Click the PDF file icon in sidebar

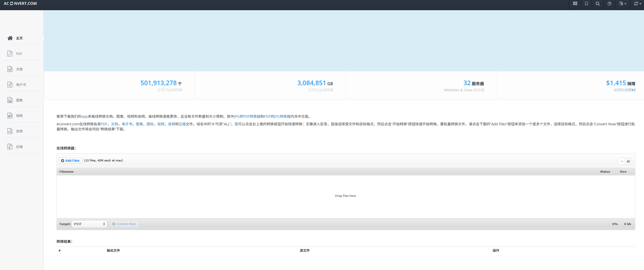(10, 54)
